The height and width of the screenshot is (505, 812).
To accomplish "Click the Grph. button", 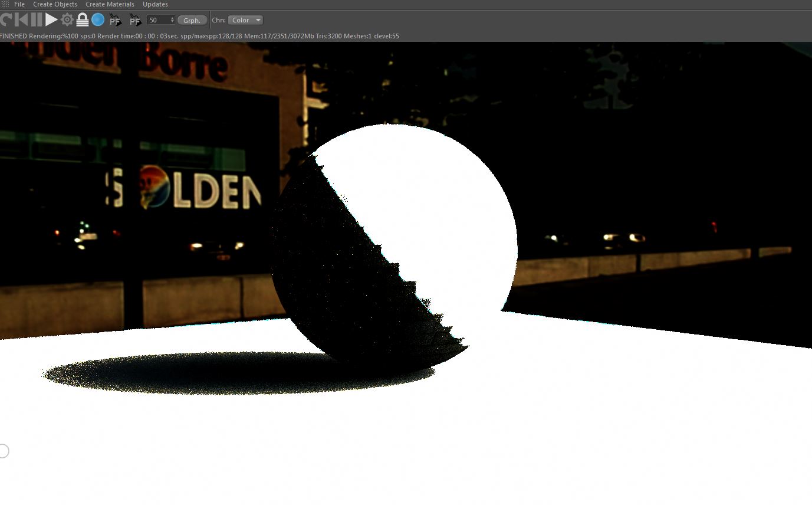I will [192, 20].
